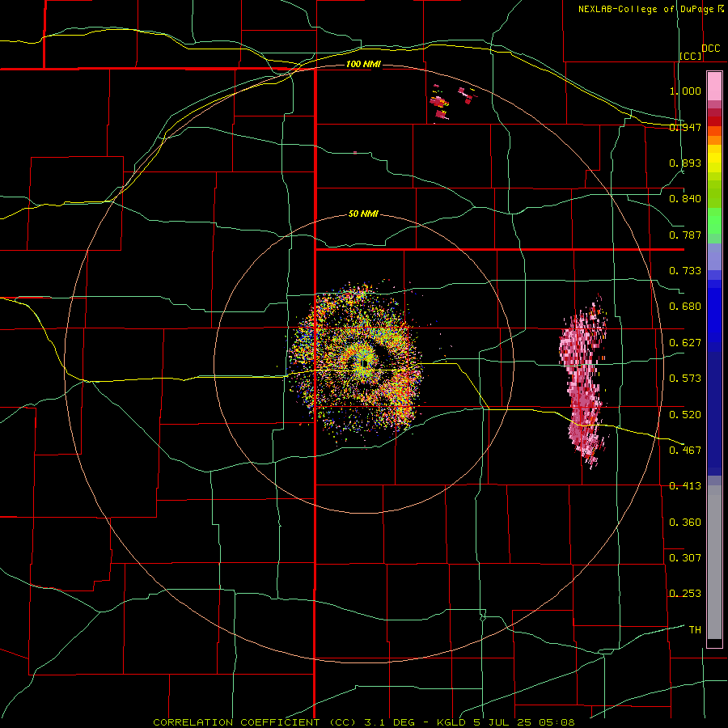The height and width of the screenshot is (728, 728).
Task: Pick the dark navy segment of the color bar
Action: [714, 413]
